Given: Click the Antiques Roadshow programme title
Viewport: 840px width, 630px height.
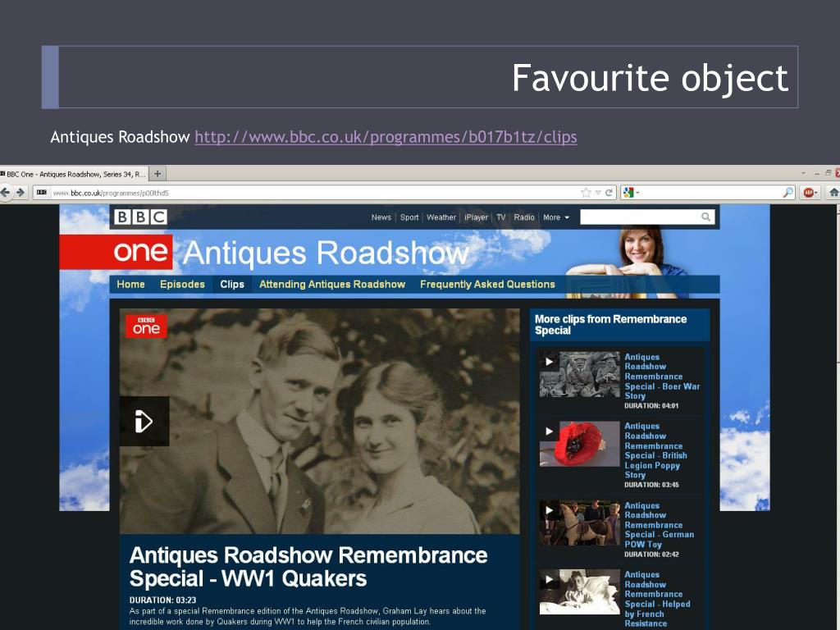Looking at the screenshot, I should tap(326, 253).
